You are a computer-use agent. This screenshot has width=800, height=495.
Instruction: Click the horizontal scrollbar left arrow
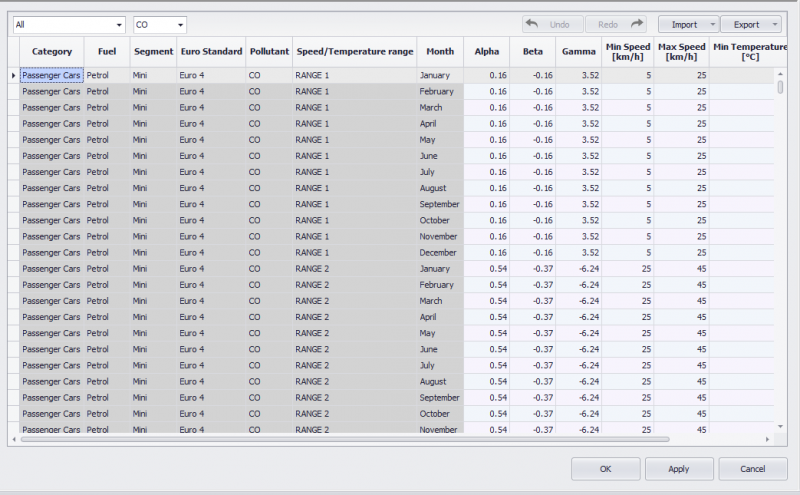pos(14,439)
